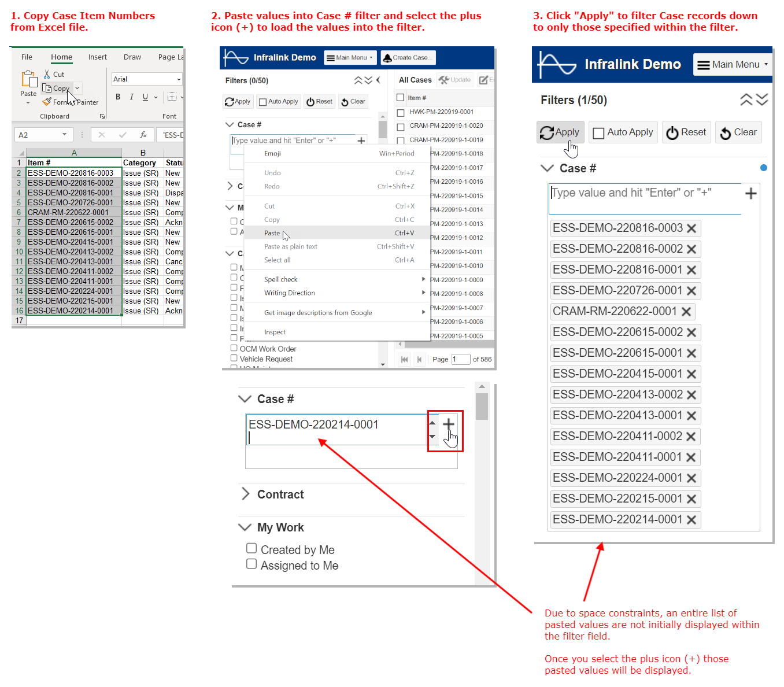Viewport: 784px width, 687px height.
Task: Check the Assigned to Me checkbox
Action: (x=252, y=564)
